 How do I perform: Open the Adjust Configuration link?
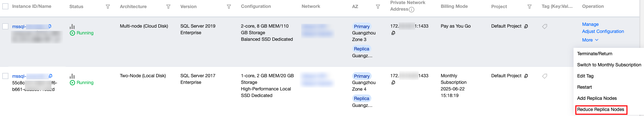tap(603, 31)
